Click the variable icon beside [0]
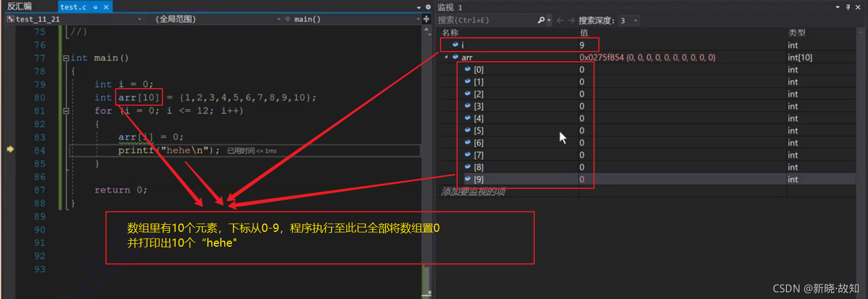Viewport: 868px width, 299px height. (x=468, y=69)
